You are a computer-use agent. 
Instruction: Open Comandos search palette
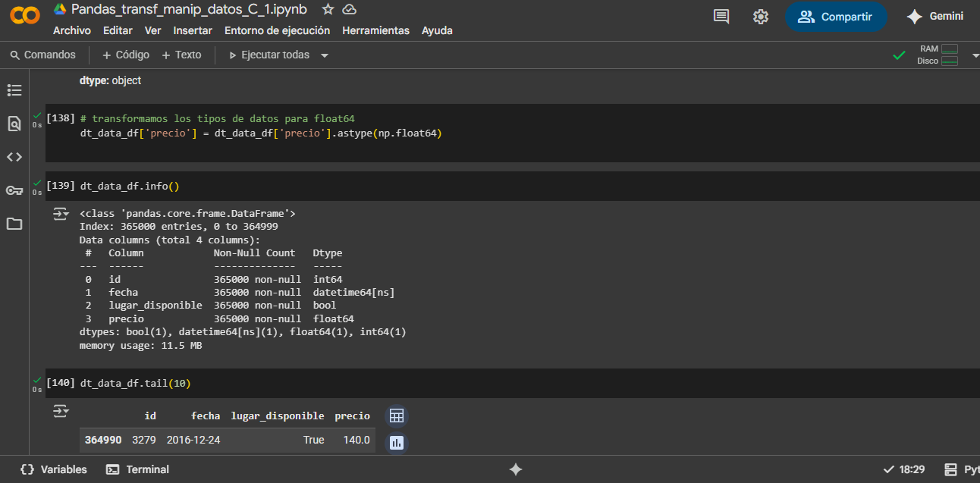(x=43, y=55)
